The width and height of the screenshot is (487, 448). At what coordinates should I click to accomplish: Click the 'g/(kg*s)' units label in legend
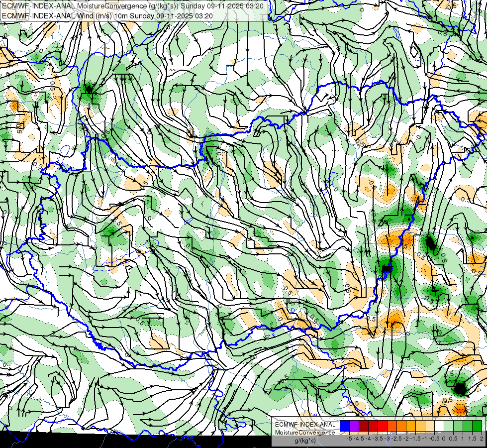305,441
